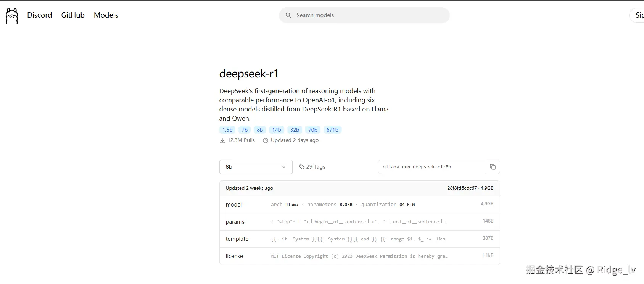
Task: Open the template file row
Action: pyautogui.click(x=359, y=239)
